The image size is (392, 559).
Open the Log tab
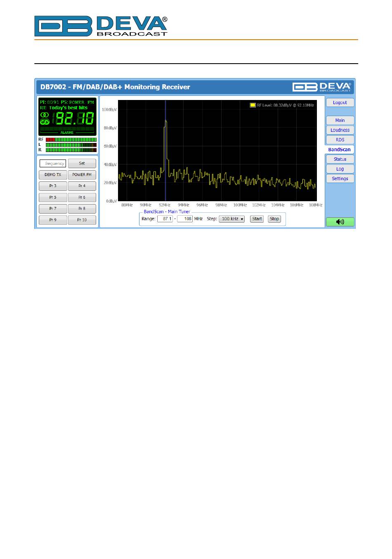coord(340,169)
